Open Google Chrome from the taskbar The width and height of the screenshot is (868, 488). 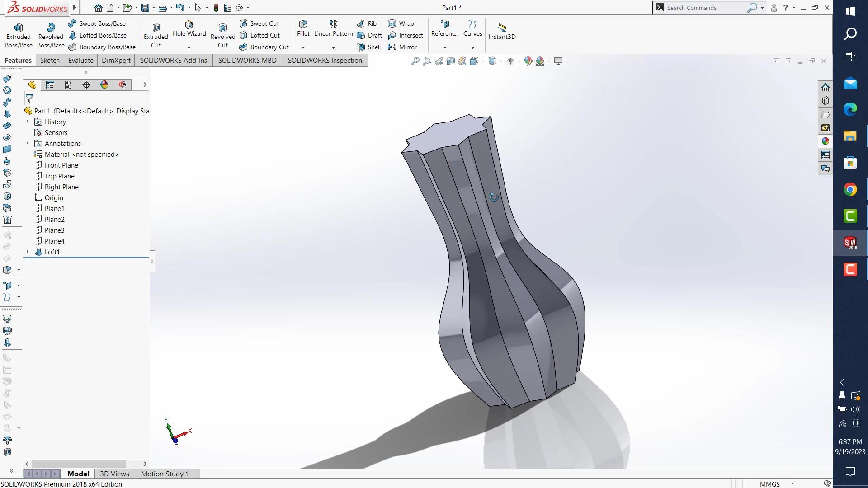[x=850, y=189]
